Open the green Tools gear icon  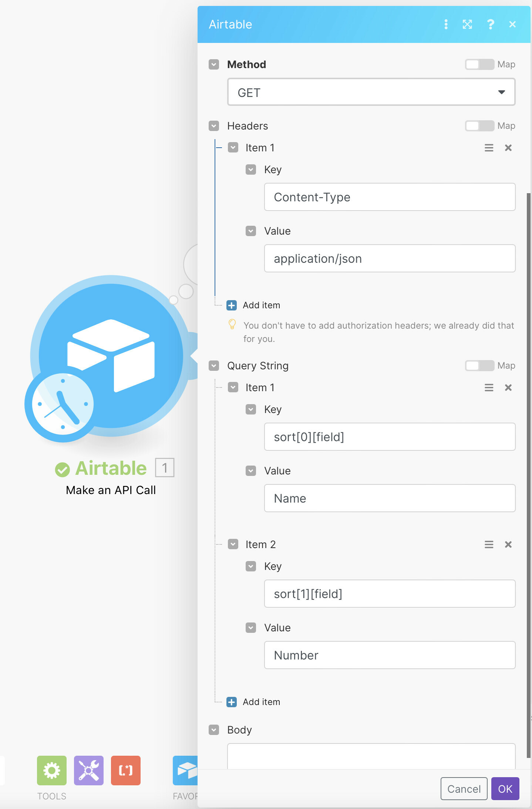[52, 770]
